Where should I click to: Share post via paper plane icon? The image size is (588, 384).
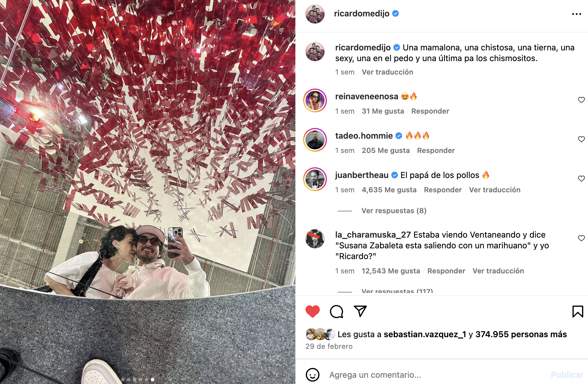coord(360,311)
